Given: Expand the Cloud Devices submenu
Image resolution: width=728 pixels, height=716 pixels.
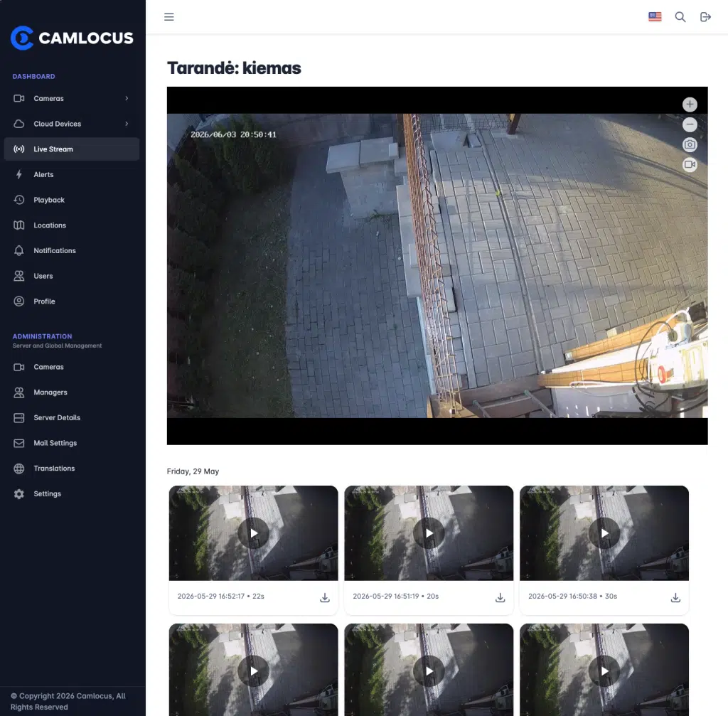Looking at the screenshot, I should [x=72, y=124].
